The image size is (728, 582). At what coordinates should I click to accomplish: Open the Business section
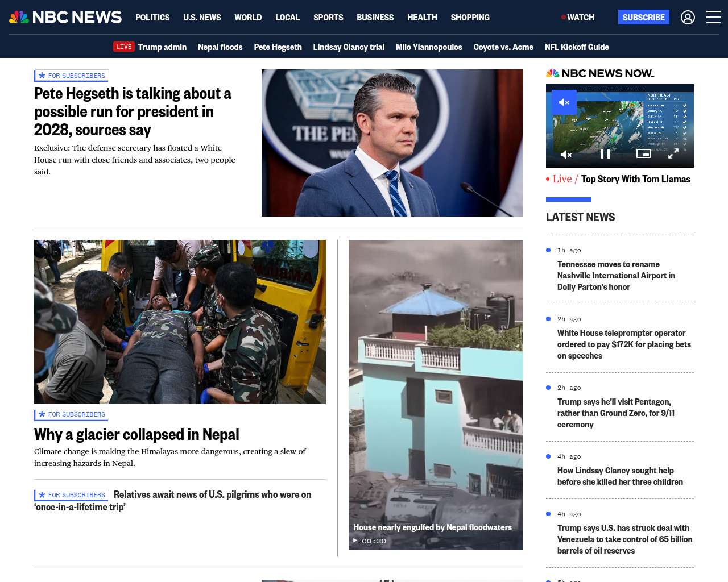(375, 18)
